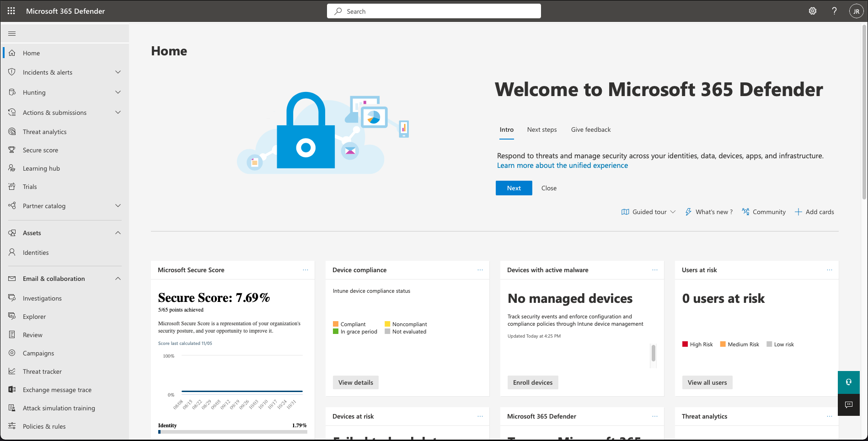Switch to the Give feedback tab
The width and height of the screenshot is (868, 441).
[590, 129]
